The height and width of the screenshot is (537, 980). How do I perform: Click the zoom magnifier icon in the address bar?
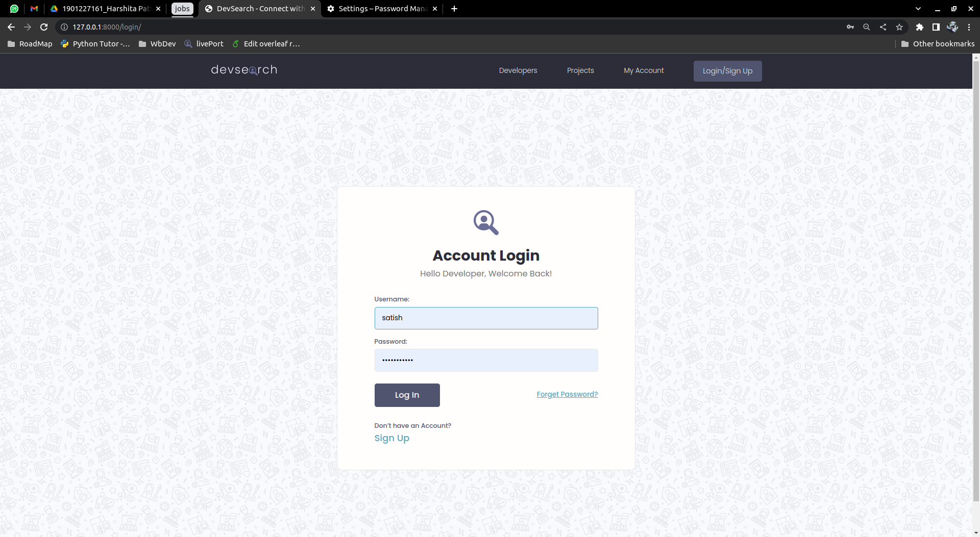click(x=867, y=27)
